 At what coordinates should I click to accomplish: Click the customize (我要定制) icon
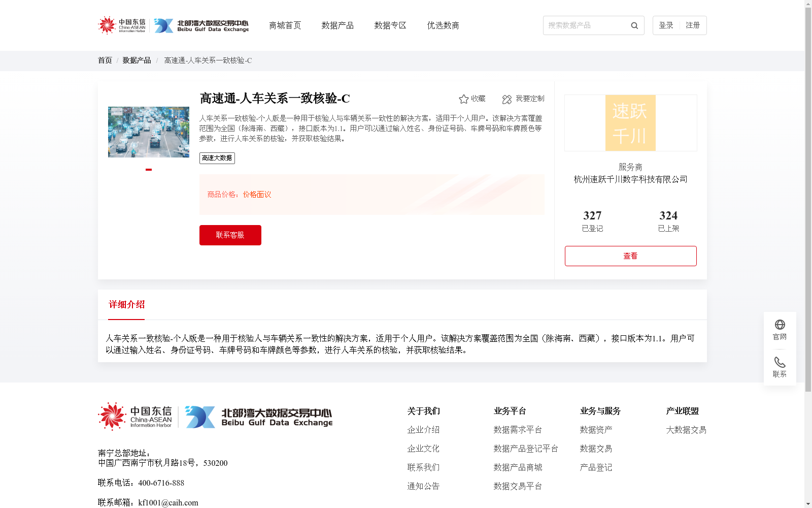pyautogui.click(x=507, y=99)
